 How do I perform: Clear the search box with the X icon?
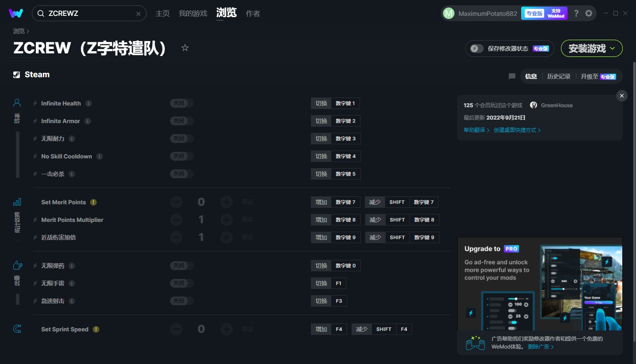[138, 14]
